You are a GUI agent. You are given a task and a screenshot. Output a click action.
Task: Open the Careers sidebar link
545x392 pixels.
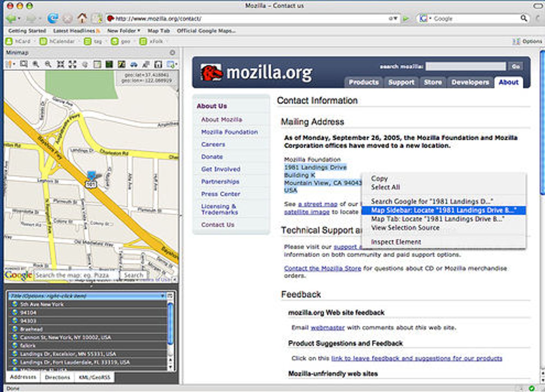(213, 144)
